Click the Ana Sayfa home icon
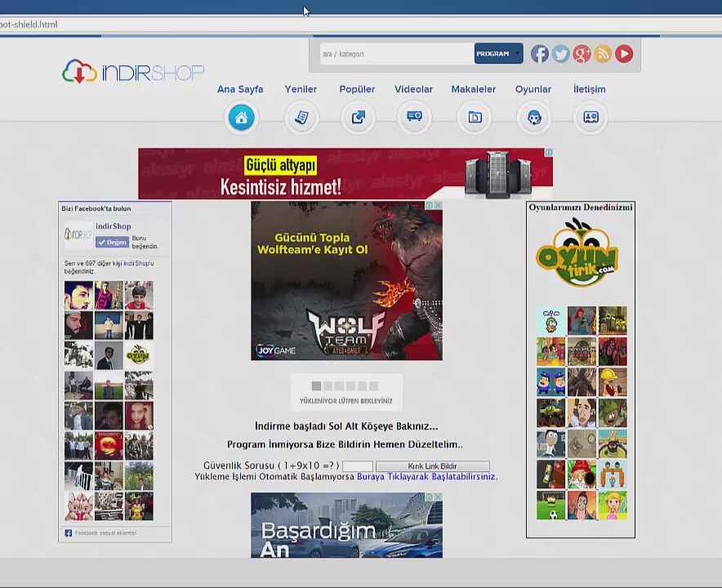 click(241, 118)
